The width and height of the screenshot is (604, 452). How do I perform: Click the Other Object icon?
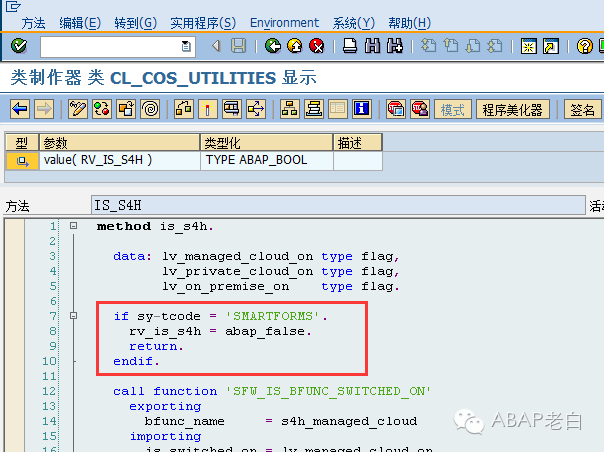[x=126, y=109]
